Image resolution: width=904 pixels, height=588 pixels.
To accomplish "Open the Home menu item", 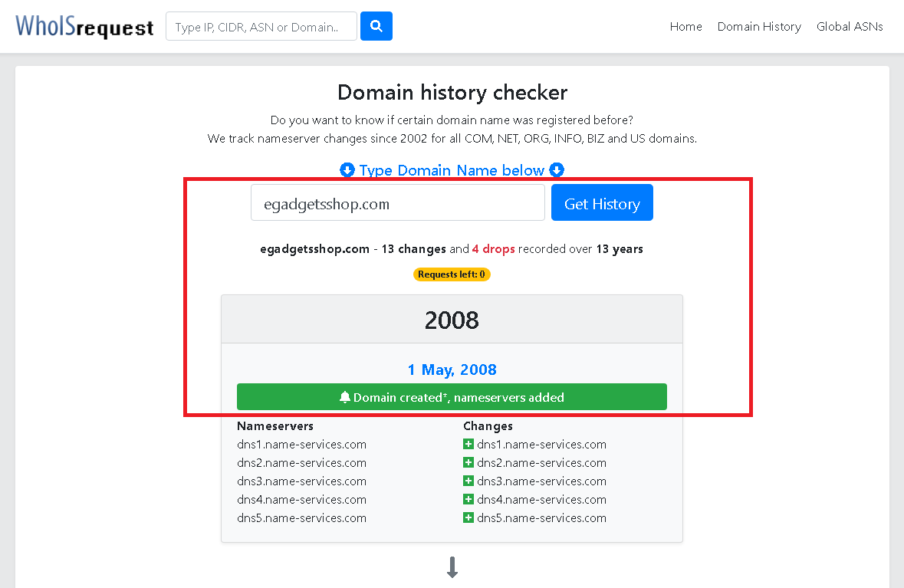I will tap(685, 27).
